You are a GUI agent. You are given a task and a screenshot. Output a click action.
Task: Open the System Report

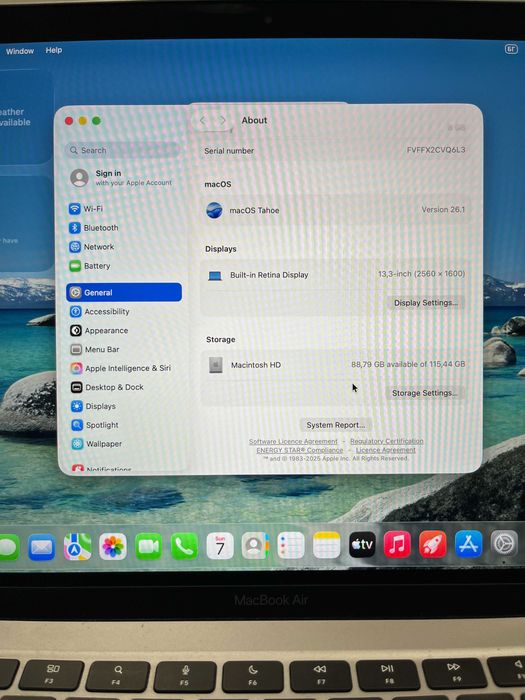335,425
